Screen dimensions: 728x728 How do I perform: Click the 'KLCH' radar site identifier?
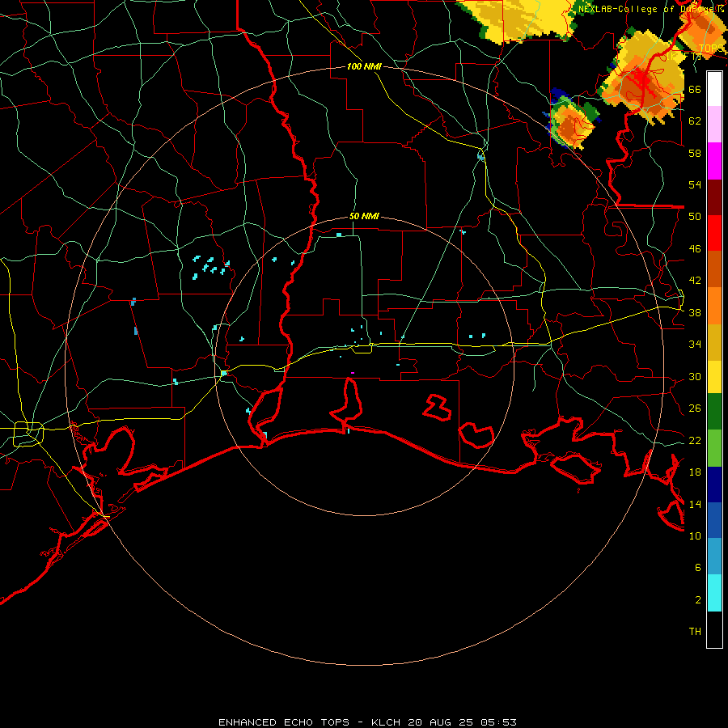click(x=386, y=722)
